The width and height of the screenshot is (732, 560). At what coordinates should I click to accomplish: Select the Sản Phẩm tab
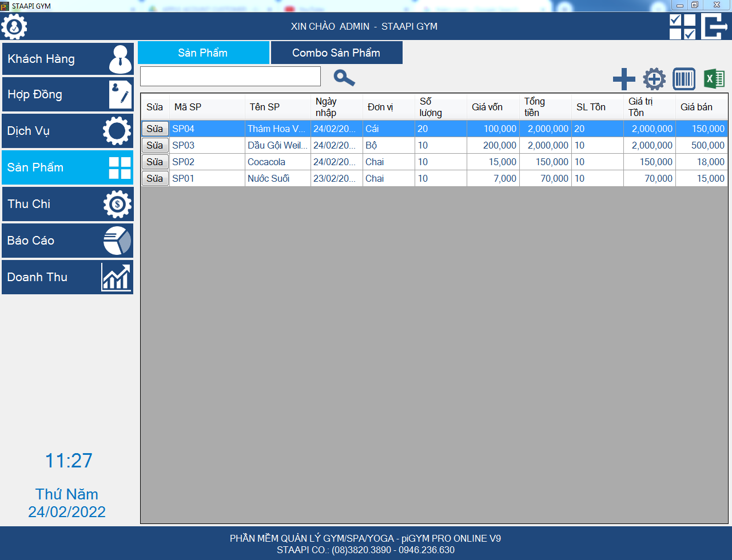click(203, 53)
